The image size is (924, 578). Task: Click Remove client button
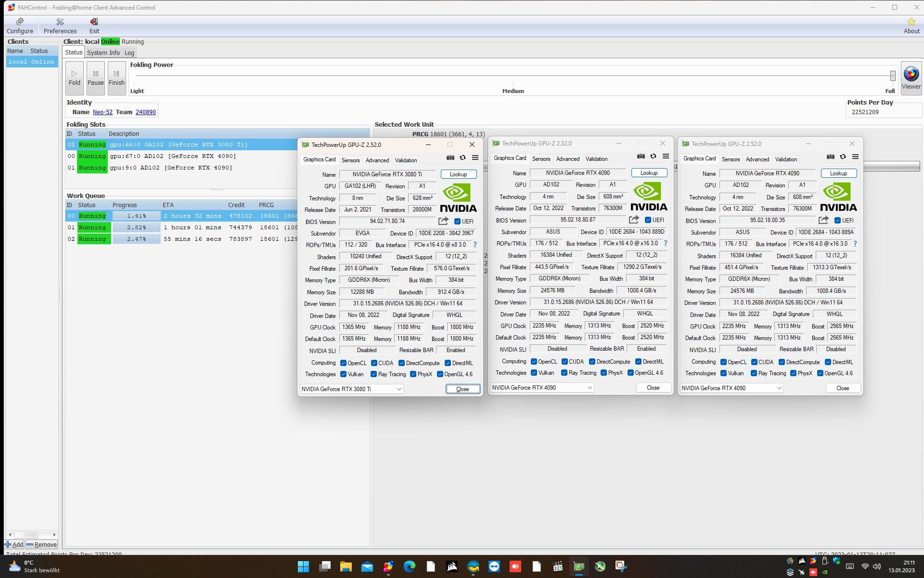41,545
